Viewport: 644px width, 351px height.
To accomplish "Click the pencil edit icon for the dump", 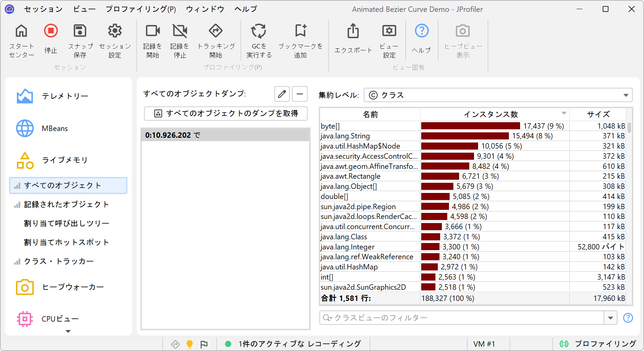I will click(x=282, y=94).
